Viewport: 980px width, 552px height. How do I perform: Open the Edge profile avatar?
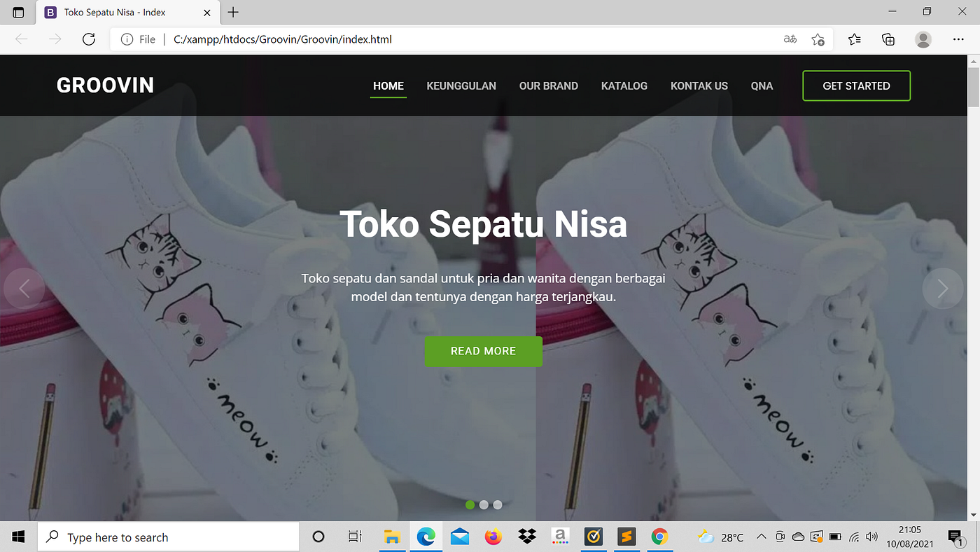[923, 39]
